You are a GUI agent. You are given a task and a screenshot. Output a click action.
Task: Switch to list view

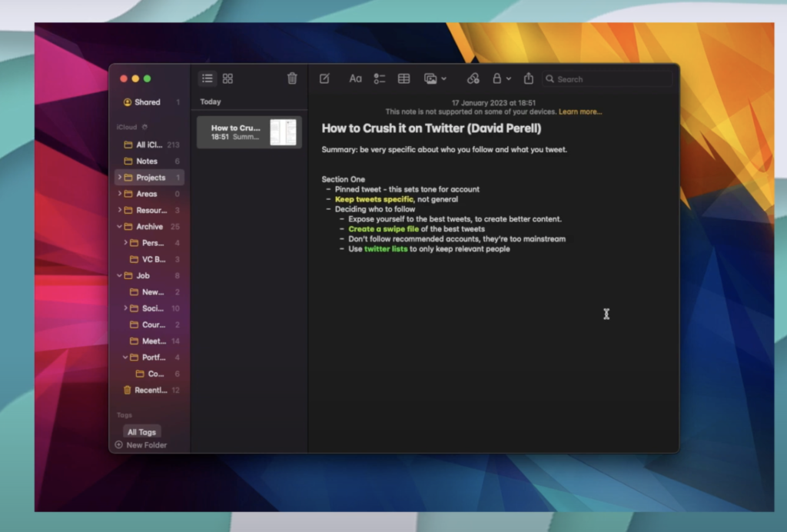pos(208,78)
